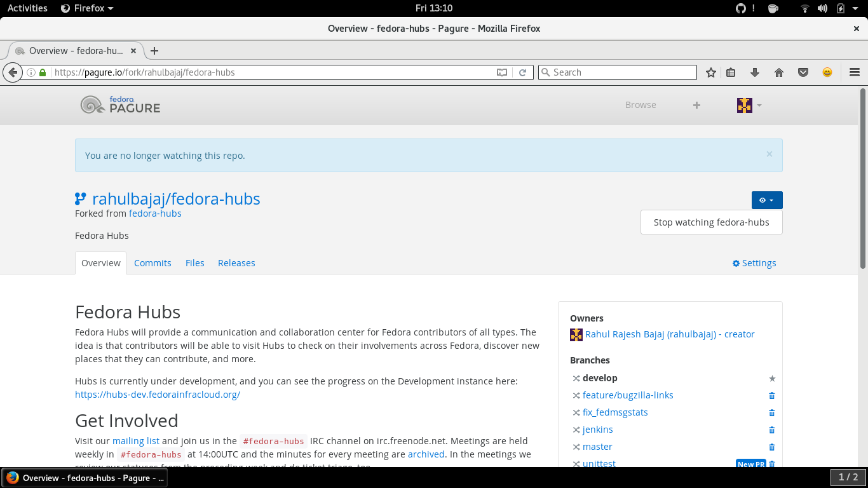Open the Firefox hamburger menu

[855, 72]
